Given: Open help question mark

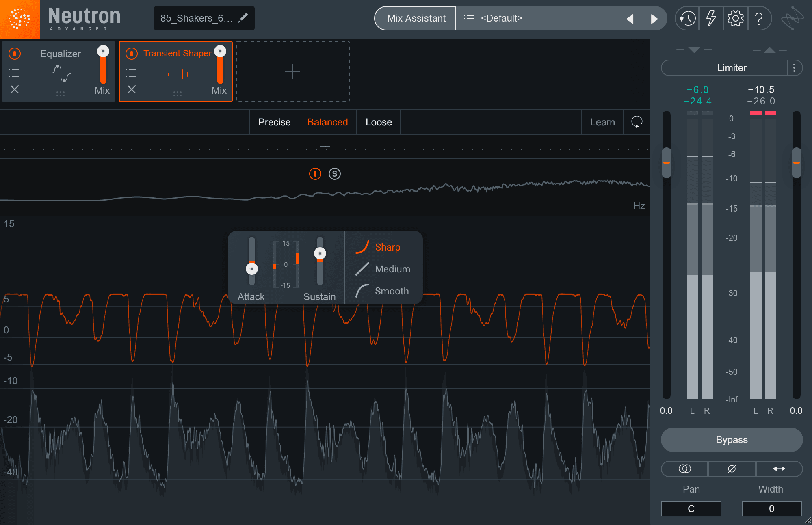Looking at the screenshot, I should 758,19.
